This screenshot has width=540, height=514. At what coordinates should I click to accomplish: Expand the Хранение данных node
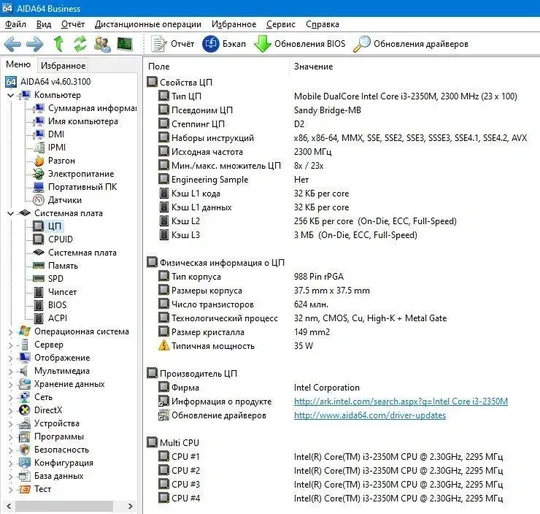pyautogui.click(x=11, y=384)
